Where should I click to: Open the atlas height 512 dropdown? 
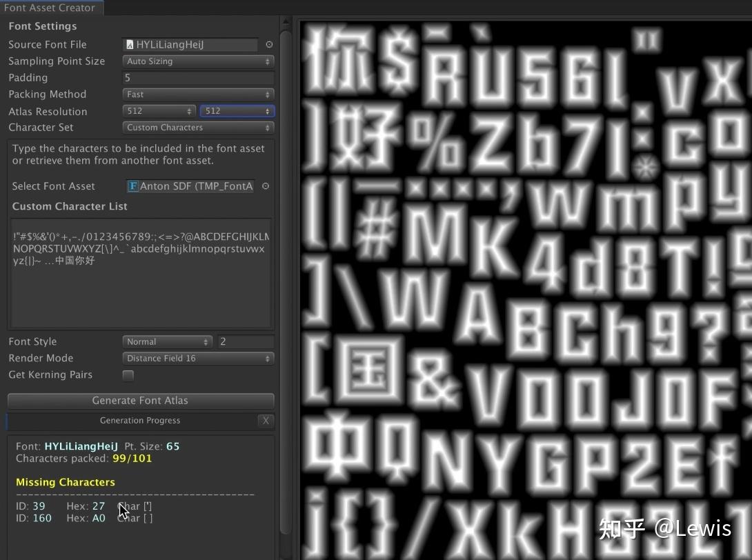237,110
